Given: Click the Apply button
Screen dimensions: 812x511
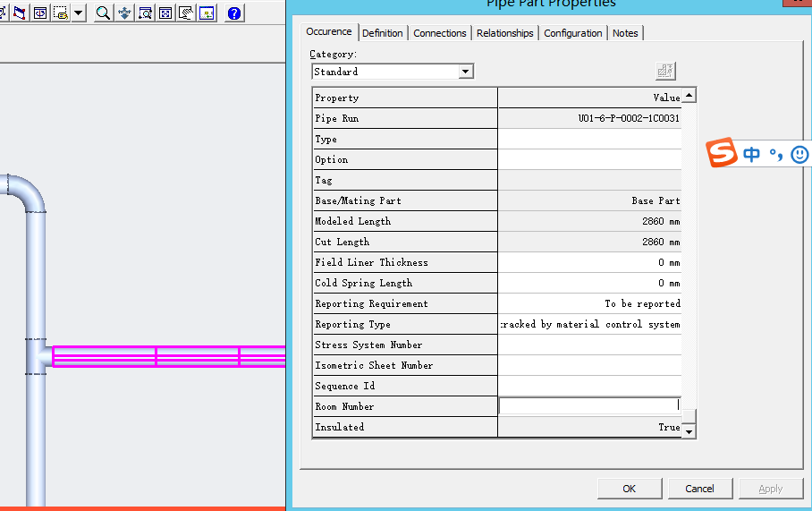Looking at the screenshot, I should 771,489.
